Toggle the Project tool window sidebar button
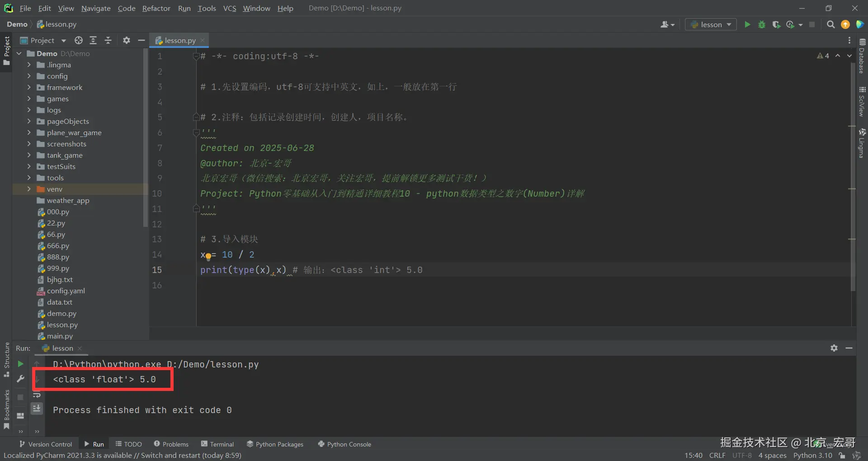 (7, 51)
